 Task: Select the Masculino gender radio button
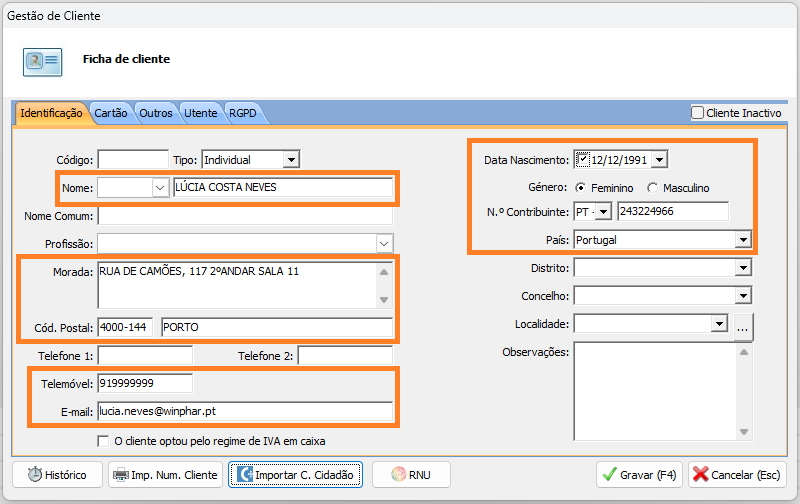[653, 188]
